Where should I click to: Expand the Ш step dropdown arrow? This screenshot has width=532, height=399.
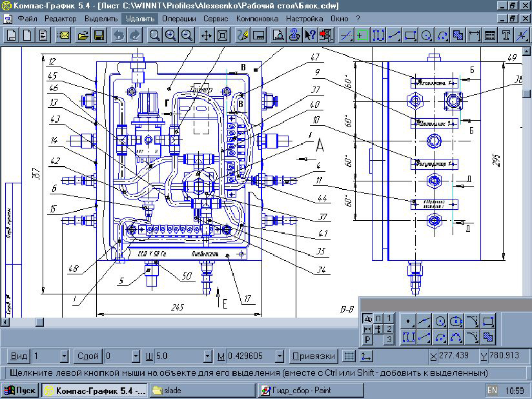pos(208,356)
